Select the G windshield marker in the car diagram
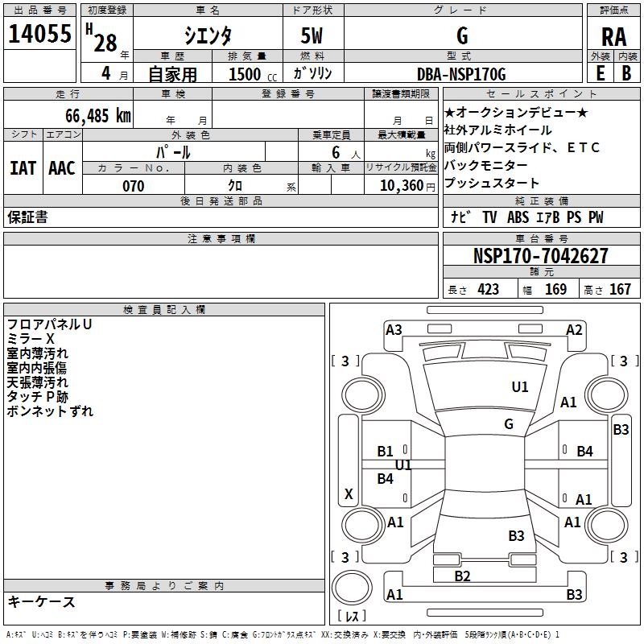This screenshot has width=644, height=644. (x=508, y=423)
